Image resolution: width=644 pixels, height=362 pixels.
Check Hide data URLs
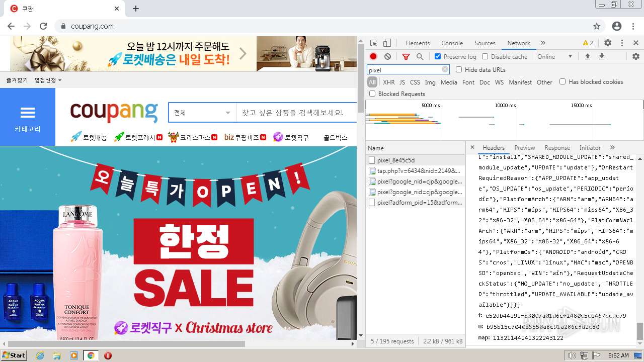459,70
